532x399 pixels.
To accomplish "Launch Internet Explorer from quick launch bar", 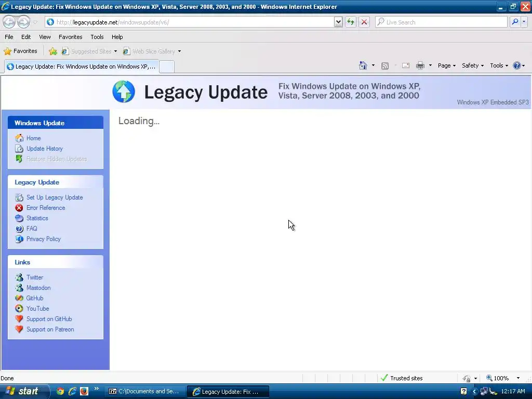I will [x=72, y=391].
